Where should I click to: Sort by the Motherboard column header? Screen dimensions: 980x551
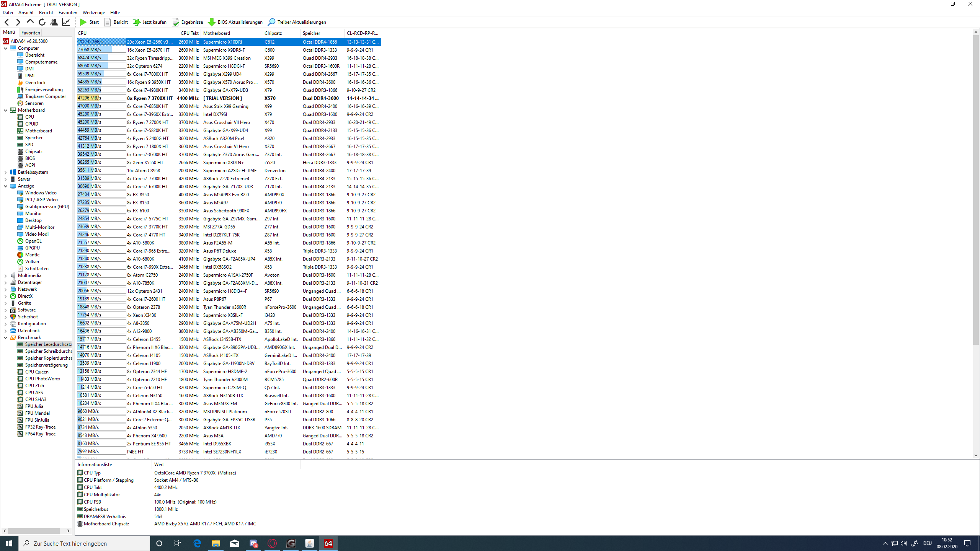click(x=231, y=33)
